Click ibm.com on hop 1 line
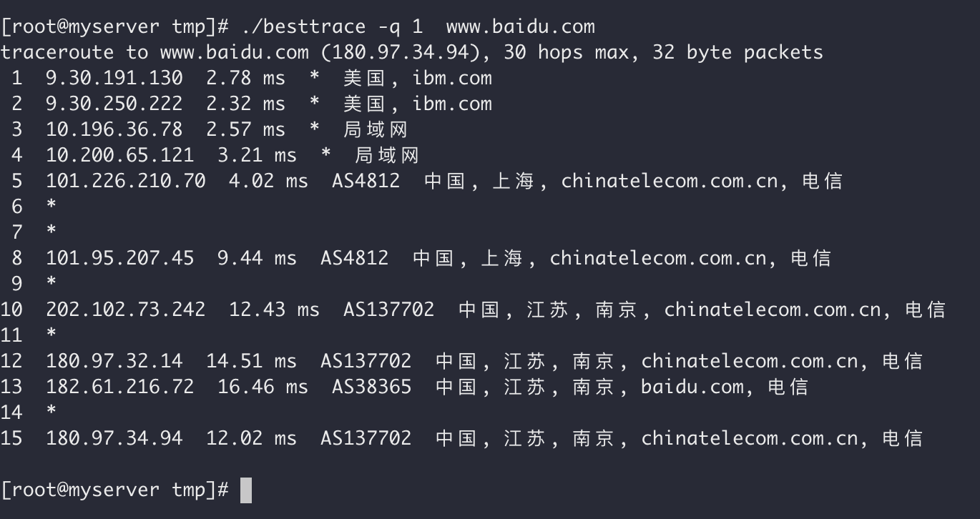This screenshot has height=519, width=980. pos(452,78)
